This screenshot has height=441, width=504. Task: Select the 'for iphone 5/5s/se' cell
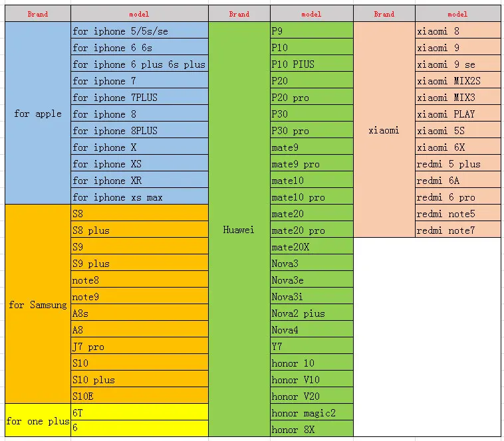[140, 31]
